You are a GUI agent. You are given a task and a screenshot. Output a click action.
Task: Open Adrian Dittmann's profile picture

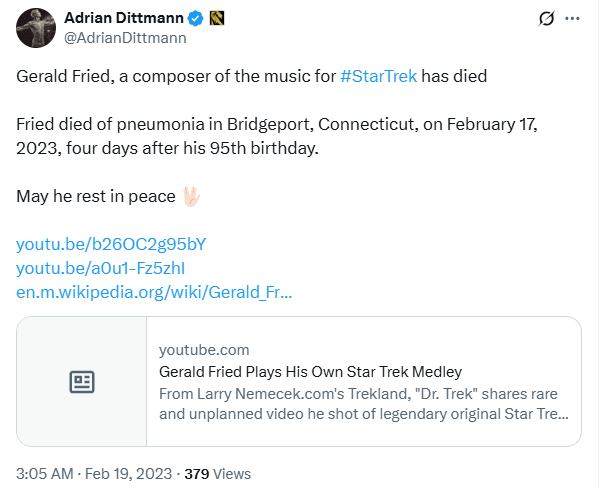coord(36,29)
